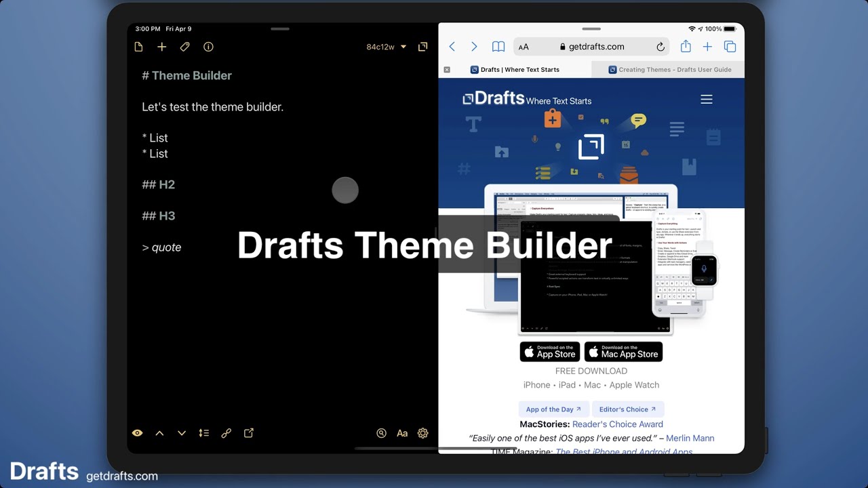Image resolution: width=868 pixels, height=488 pixels.
Task: Move to previous with up chevron
Action: point(159,433)
